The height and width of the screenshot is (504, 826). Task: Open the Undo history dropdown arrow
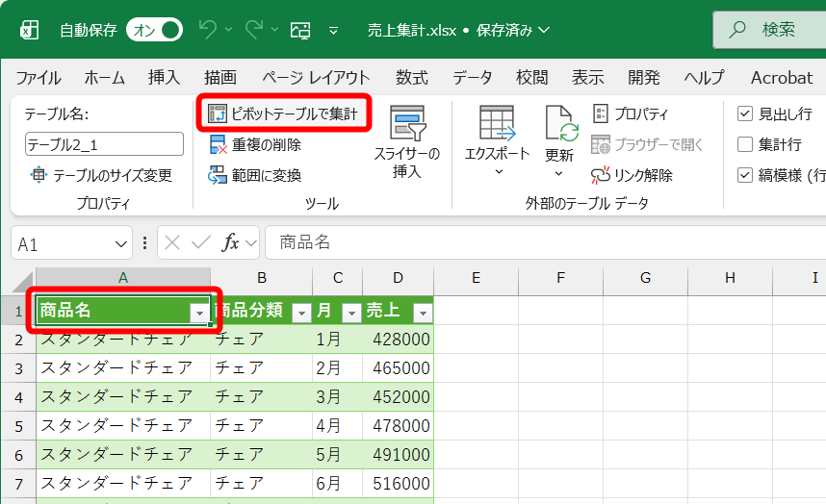coord(228,30)
